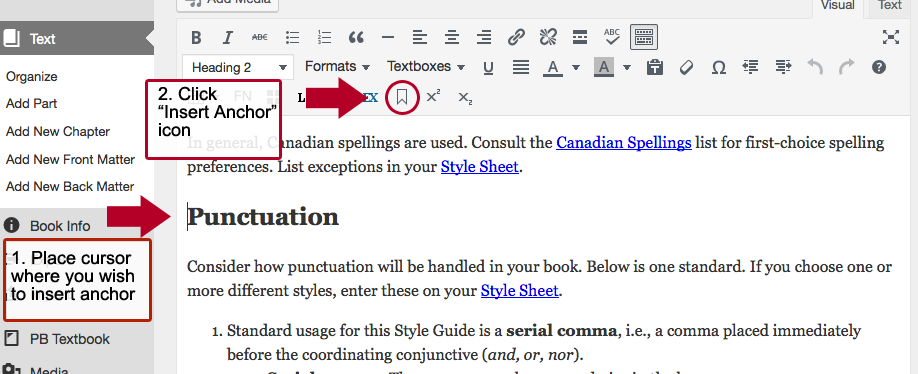
Task: Toggle underline formatting
Action: [x=488, y=68]
